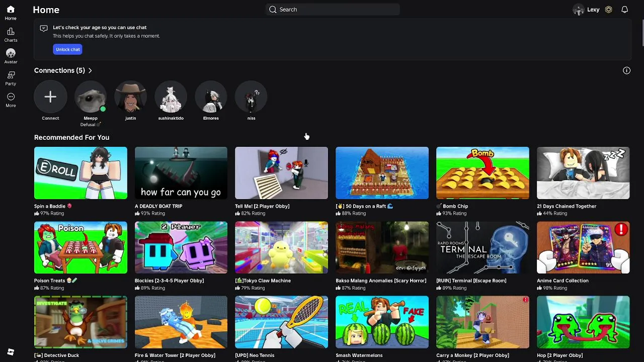
Task: Open the Bomb Chip game thumbnail
Action: tap(482, 173)
